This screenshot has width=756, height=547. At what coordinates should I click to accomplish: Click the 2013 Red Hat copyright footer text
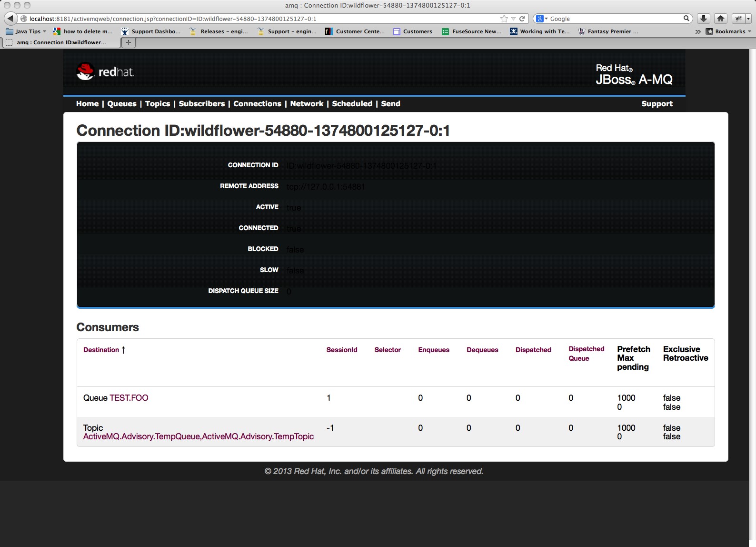click(374, 471)
